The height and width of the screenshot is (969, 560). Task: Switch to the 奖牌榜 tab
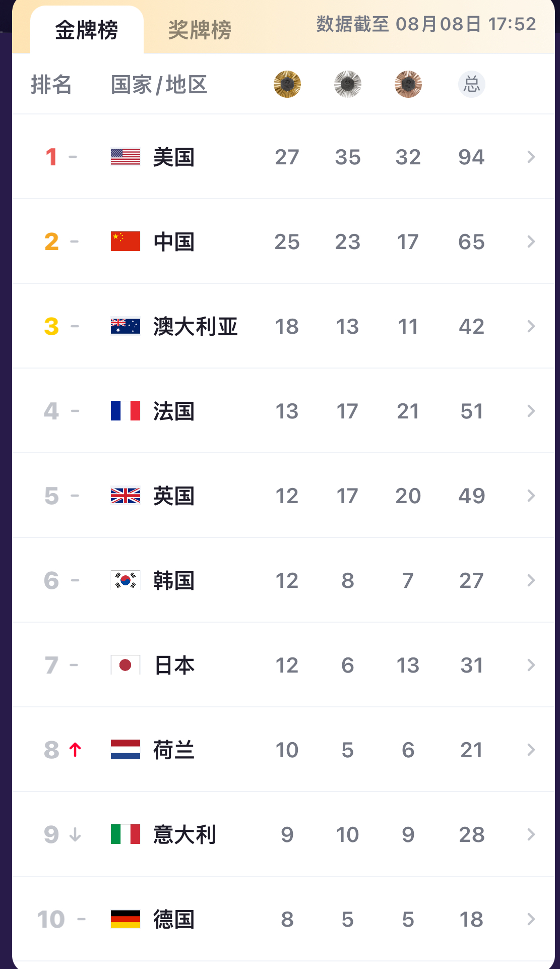200,30
